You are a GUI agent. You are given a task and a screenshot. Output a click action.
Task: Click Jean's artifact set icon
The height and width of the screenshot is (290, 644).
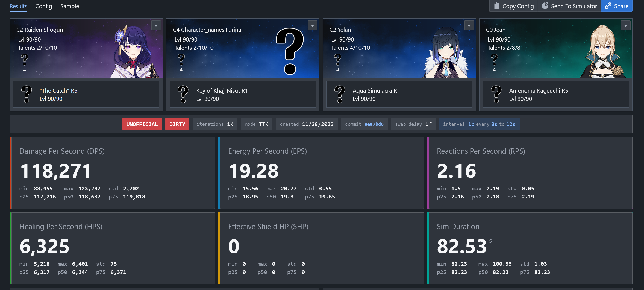pos(494,60)
